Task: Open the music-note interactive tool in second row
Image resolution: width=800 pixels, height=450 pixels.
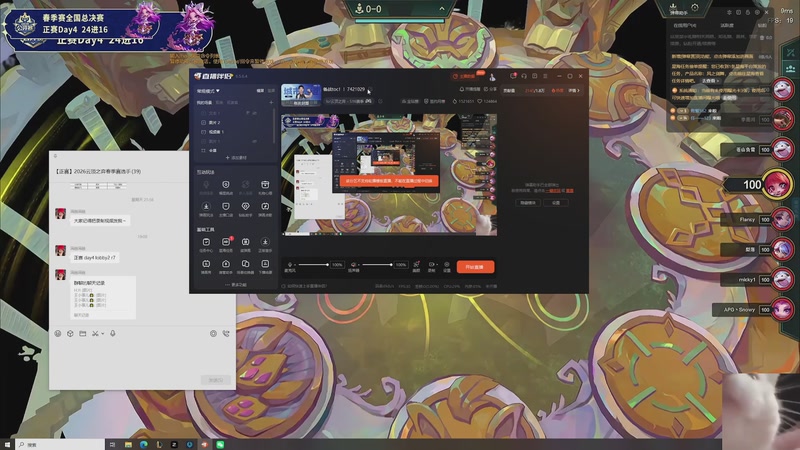Action: point(265,209)
